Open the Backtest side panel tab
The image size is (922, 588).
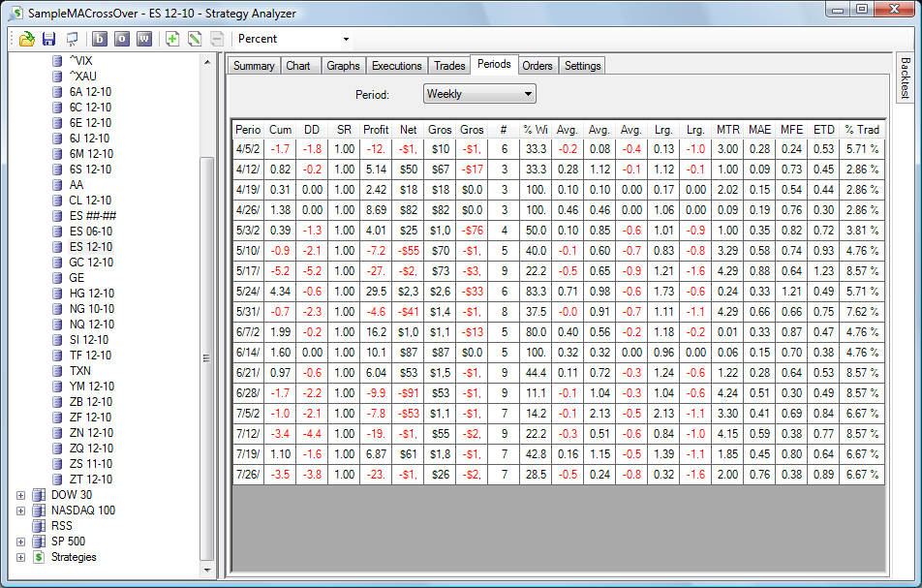(x=905, y=77)
